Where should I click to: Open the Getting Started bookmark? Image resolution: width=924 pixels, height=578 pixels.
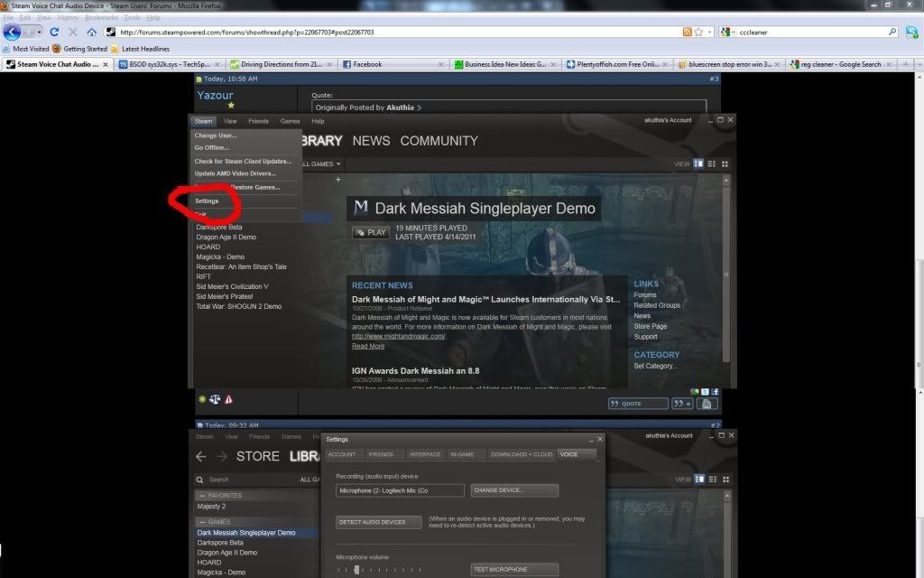[x=80, y=49]
